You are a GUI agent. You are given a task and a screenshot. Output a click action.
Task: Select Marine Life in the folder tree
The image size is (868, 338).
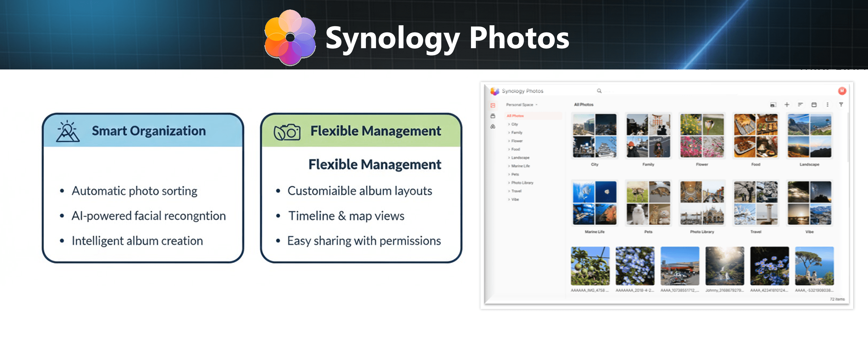pyautogui.click(x=521, y=166)
